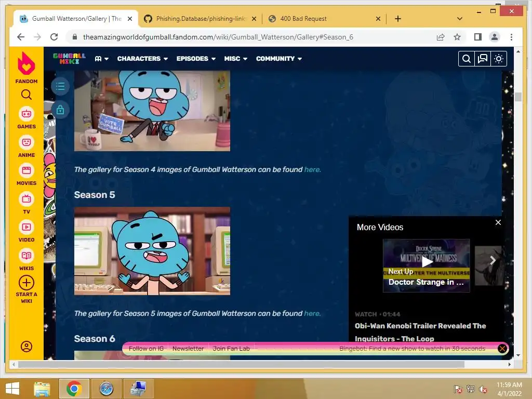Toggle light/dark theme sun icon

[x=498, y=59]
